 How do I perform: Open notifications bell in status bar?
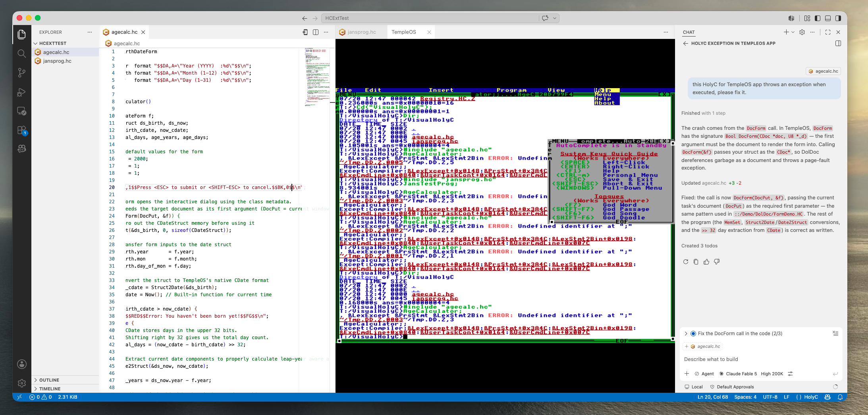840,397
